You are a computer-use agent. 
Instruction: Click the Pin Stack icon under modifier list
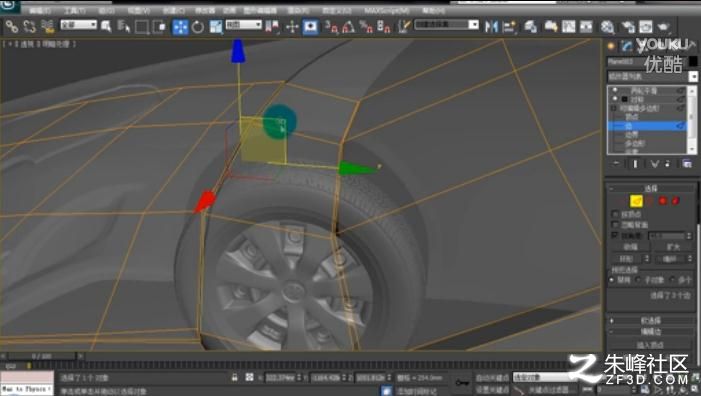pyautogui.click(x=617, y=164)
